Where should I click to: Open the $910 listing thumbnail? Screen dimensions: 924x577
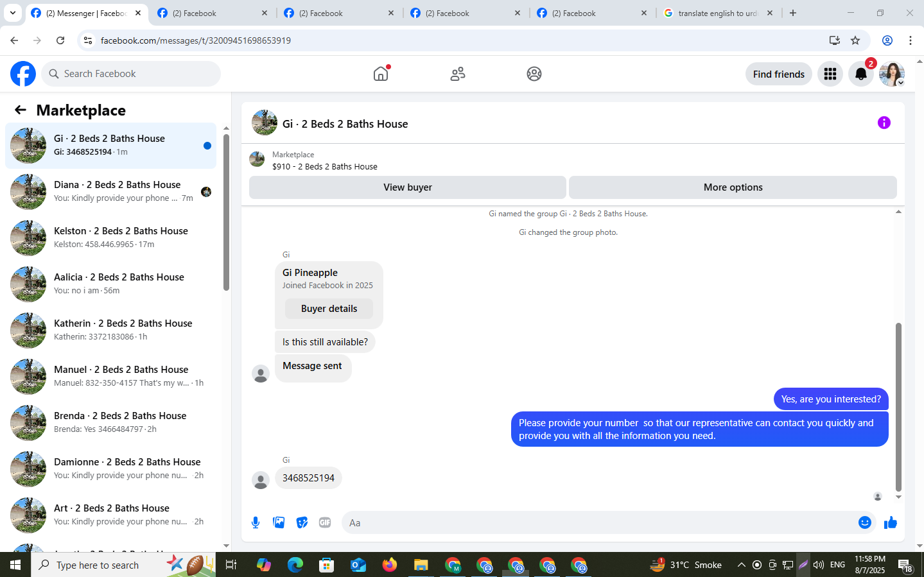(x=257, y=159)
